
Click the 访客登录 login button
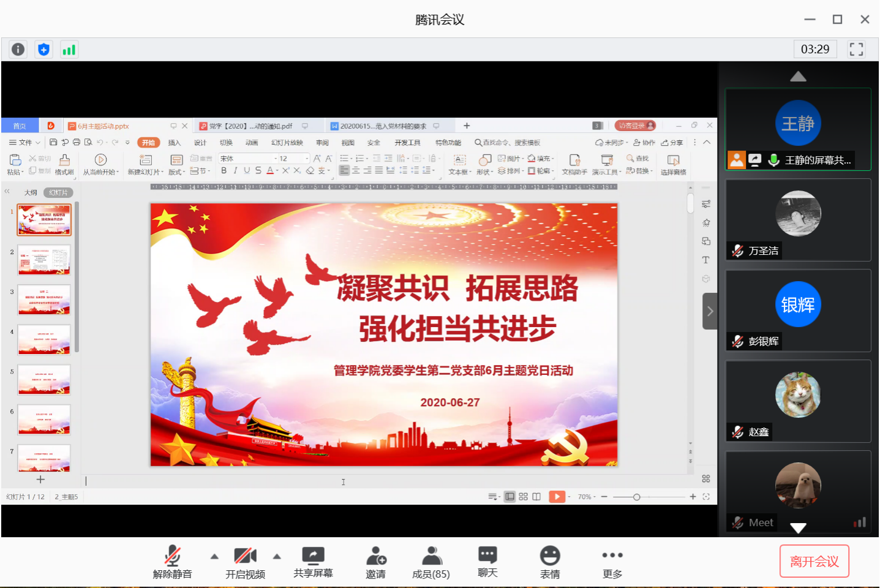[635, 126]
